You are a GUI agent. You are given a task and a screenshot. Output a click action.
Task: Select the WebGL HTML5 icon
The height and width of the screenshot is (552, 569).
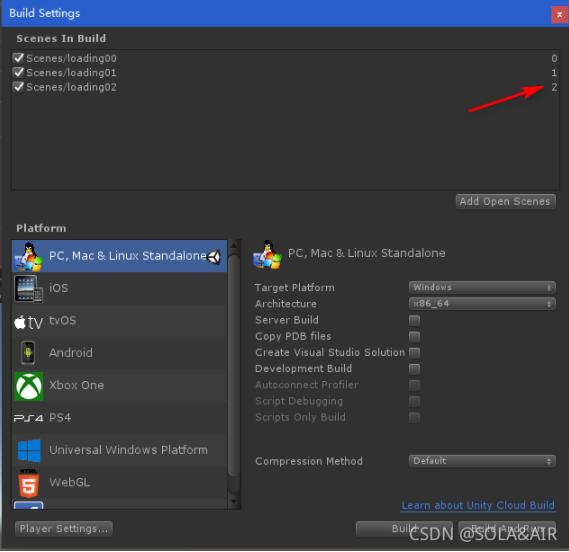coord(29,484)
